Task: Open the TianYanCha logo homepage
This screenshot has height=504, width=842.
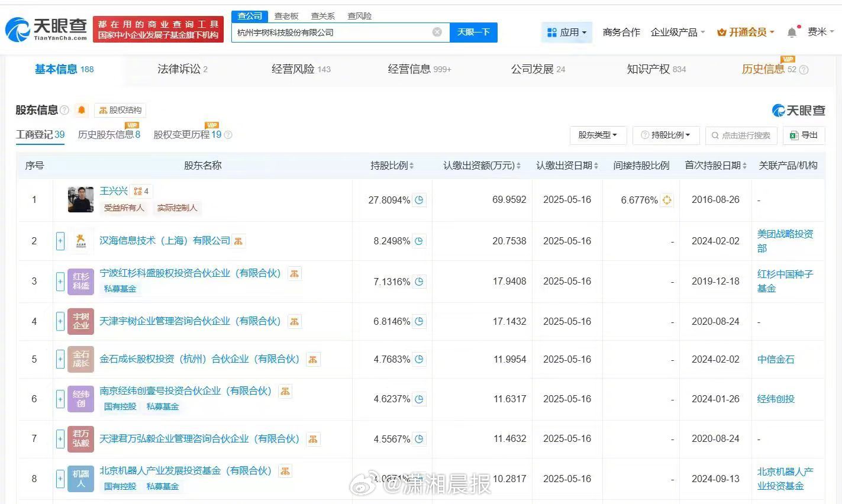Action: [x=46, y=29]
